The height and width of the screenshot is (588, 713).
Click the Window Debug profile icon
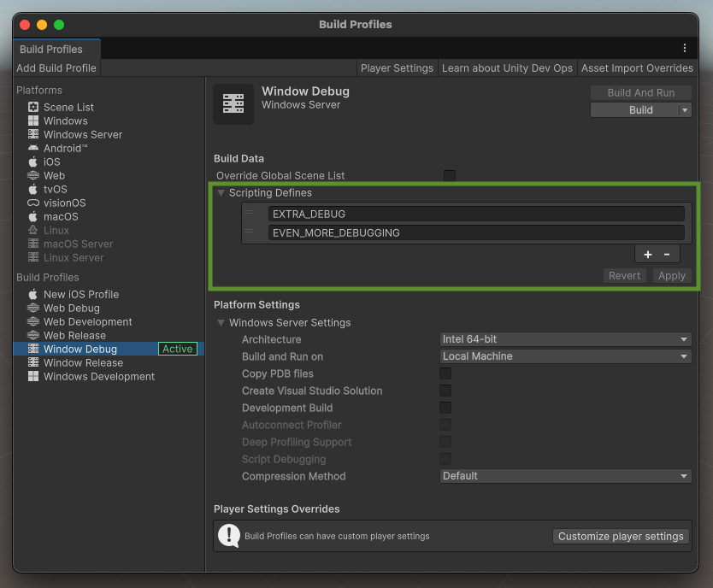[33, 349]
